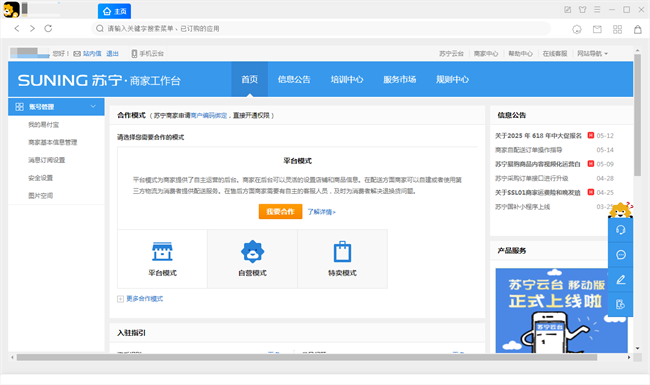The image size is (650, 385).
Task: Click the document icon in floating bar
Action: pyautogui.click(x=621, y=305)
